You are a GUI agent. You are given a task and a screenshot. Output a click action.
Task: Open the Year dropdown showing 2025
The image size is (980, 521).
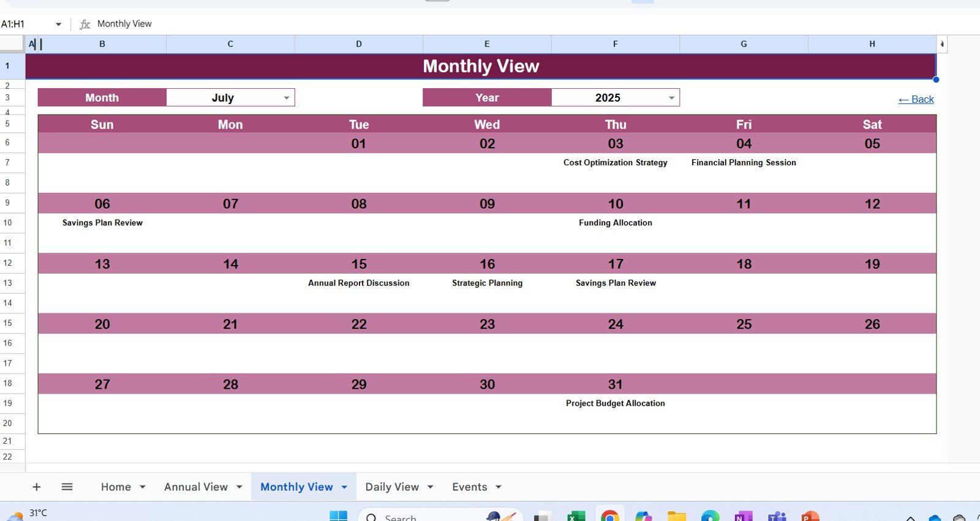(671, 98)
